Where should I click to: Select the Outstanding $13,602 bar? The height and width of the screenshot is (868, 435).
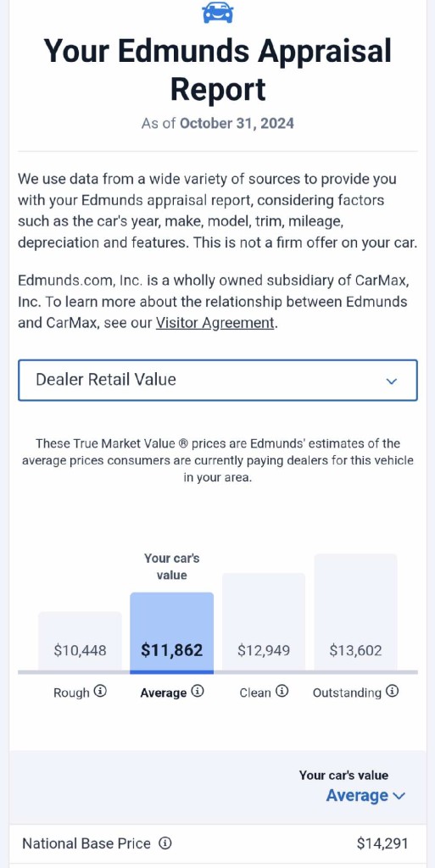pyautogui.click(x=356, y=613)
